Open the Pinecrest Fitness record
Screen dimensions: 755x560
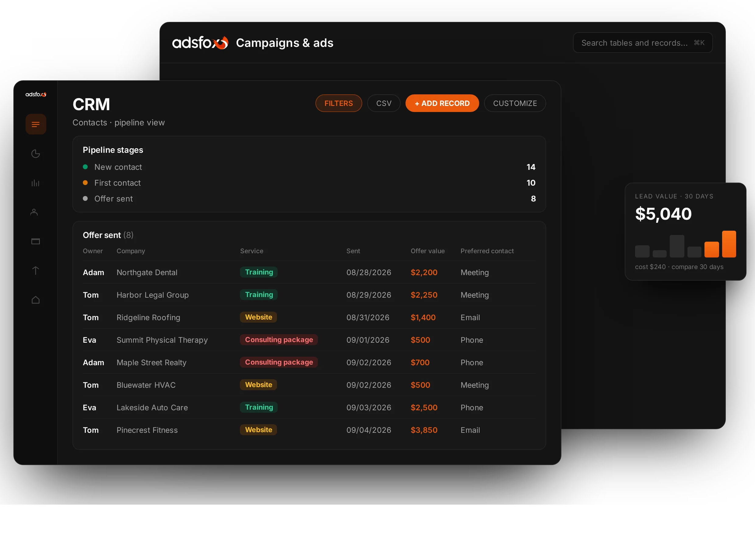[309, 430]
